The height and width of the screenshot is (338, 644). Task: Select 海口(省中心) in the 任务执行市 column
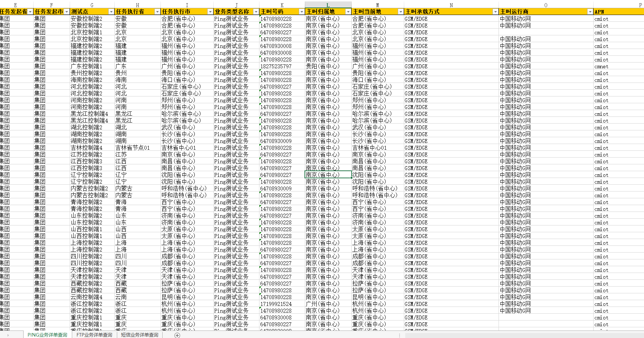click(187, 80)
